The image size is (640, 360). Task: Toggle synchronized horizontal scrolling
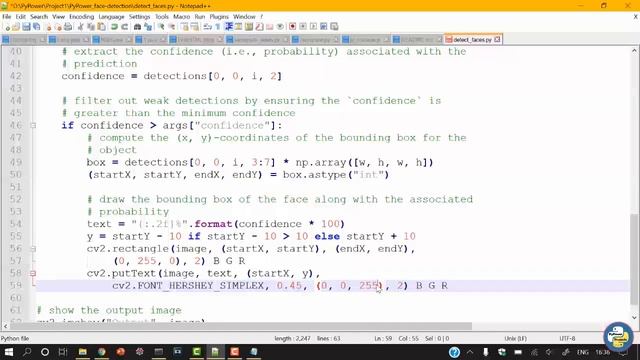195,27
